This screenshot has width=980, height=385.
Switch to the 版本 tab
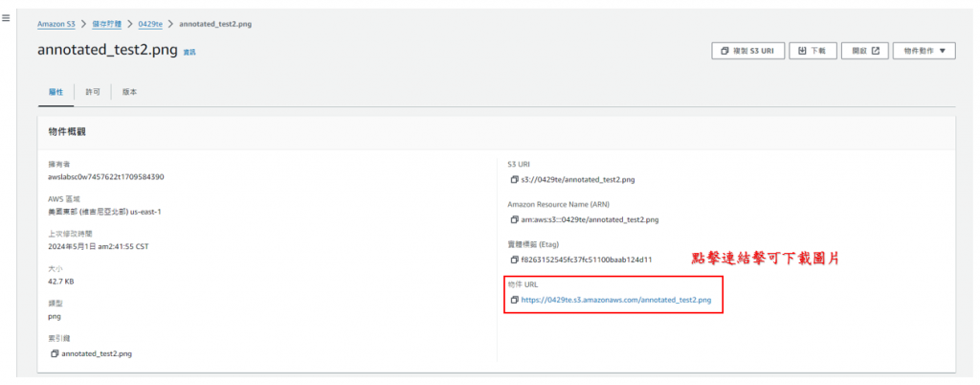tap(129, 92)
